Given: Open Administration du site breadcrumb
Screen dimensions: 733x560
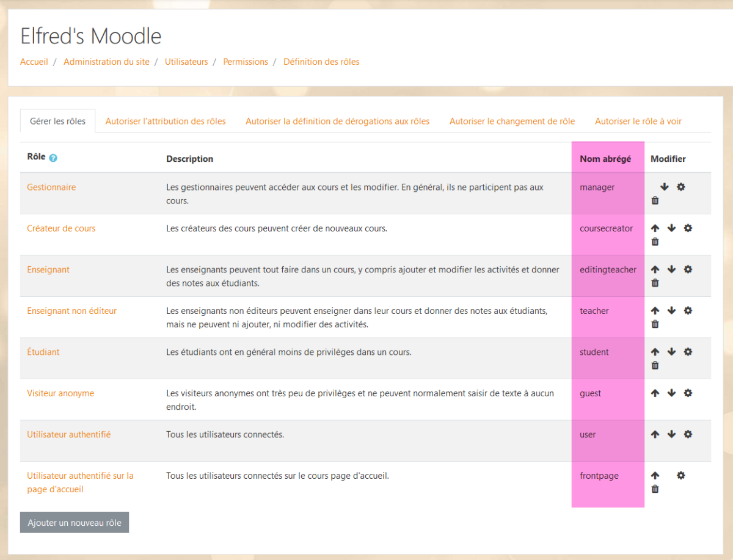Looking at the screenshot, I should point(106,62).
